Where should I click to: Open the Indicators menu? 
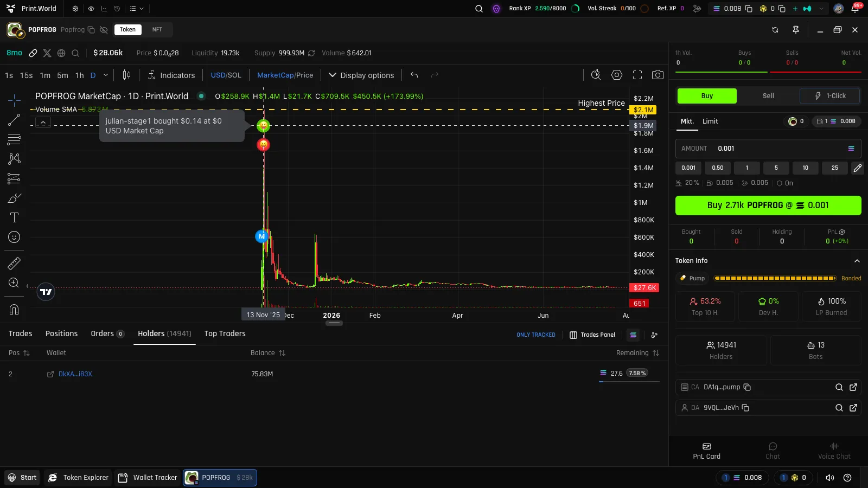(x=171, y=75)
